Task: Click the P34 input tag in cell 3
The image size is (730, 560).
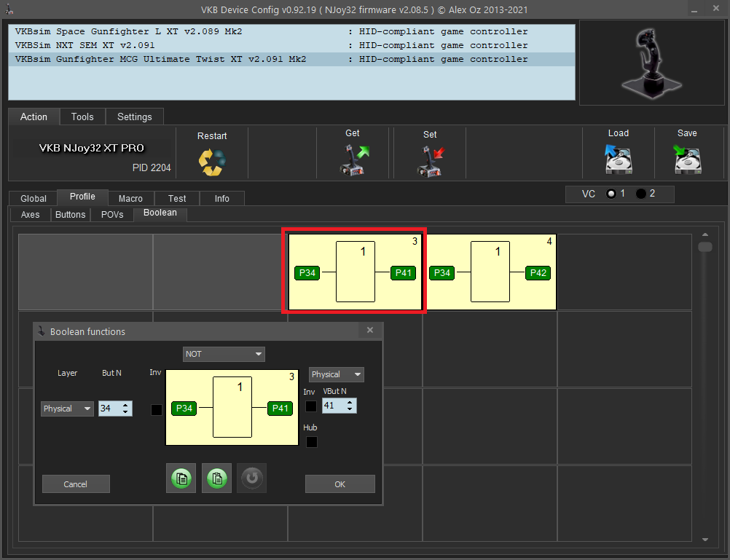Action: (x=307, y=273)
